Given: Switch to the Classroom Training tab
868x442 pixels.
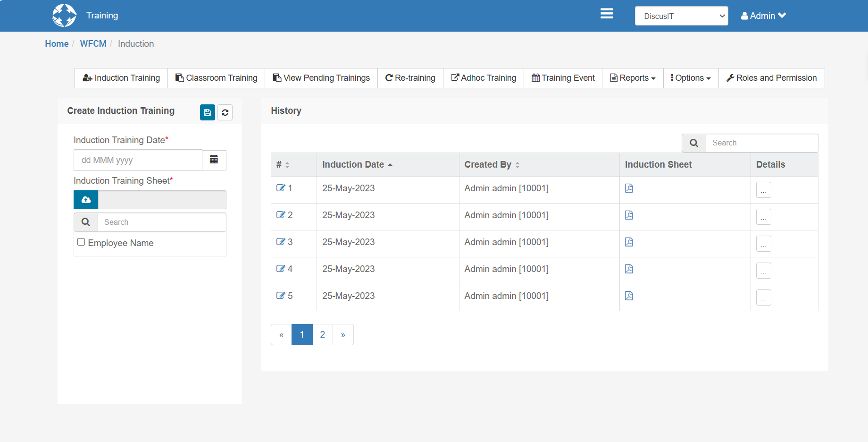Looking at the screenshot, I should coord(216,78).
